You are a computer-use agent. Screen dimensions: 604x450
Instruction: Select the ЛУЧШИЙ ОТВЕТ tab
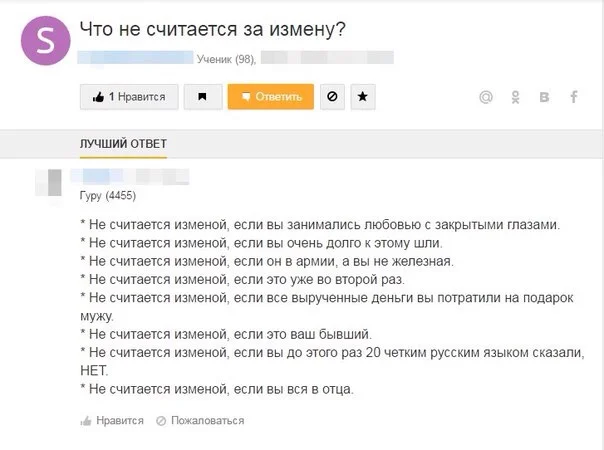point(123,144)
